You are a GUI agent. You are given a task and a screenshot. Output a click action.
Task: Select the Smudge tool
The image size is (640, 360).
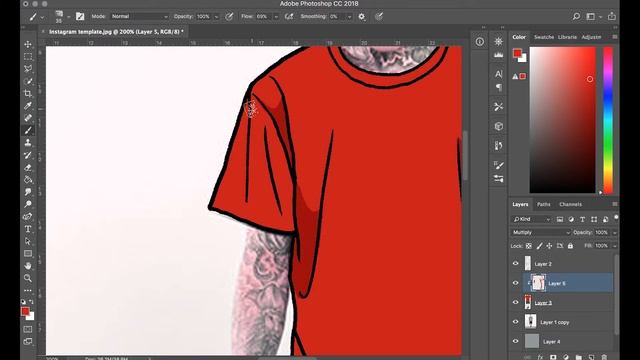[28, 192]
